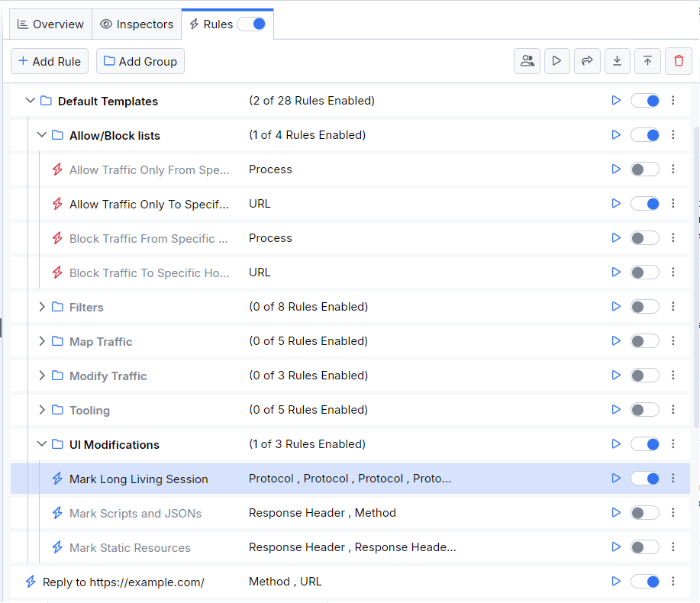Image resolution: width=700 pixels, height=603 pixels.
Task: Enable the Block Traffic From Specific rule toggle
Action: (644, 238)
